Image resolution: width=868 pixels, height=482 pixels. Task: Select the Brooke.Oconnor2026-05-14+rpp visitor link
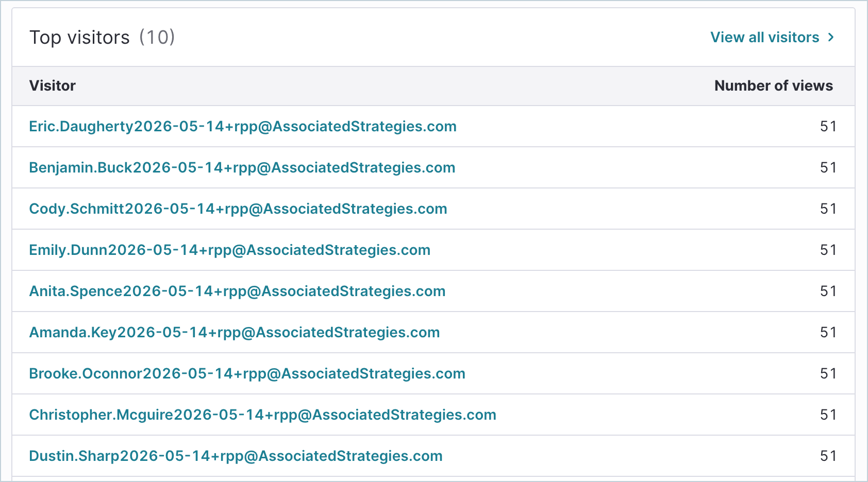(247, 374)
